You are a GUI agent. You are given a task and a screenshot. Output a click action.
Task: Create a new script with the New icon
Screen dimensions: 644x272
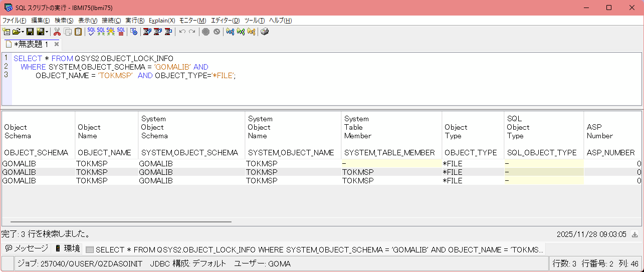(x=7, y=32)
